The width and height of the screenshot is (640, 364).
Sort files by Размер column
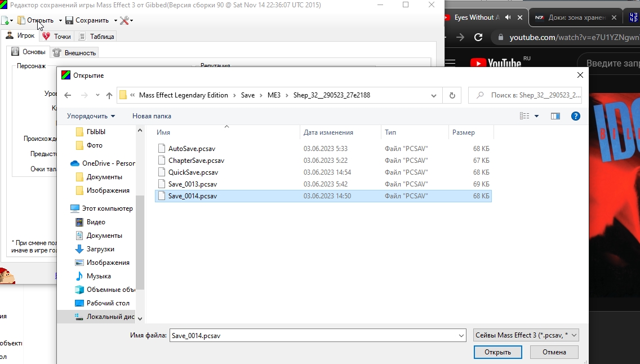[x=472, y=132]
